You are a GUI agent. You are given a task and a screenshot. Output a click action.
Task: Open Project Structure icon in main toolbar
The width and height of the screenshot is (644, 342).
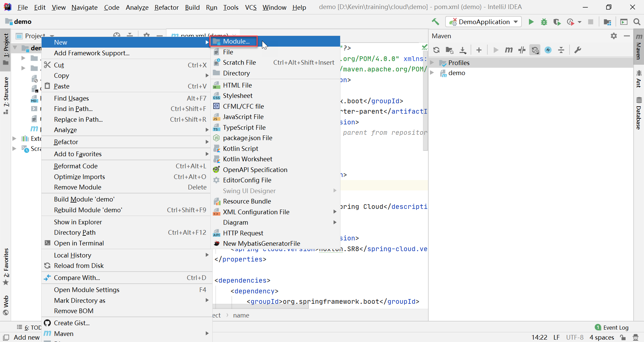click(x=607, y=22)
